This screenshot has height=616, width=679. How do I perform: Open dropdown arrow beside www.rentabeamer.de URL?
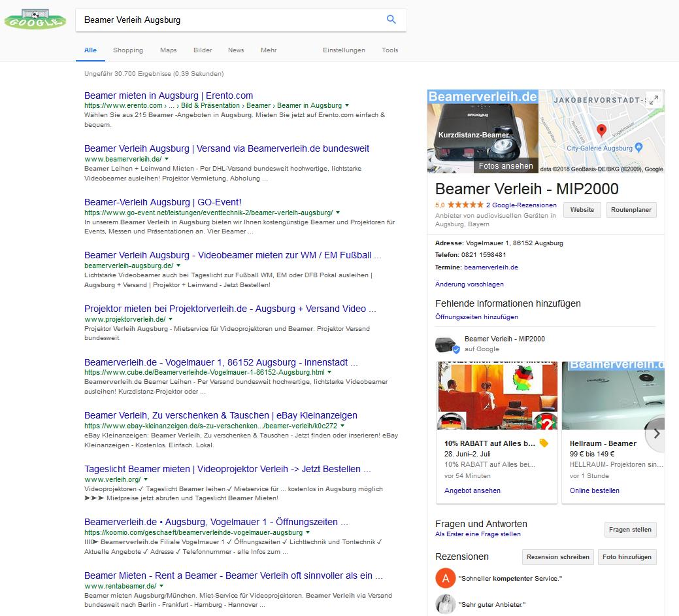(x=161, y=586)
